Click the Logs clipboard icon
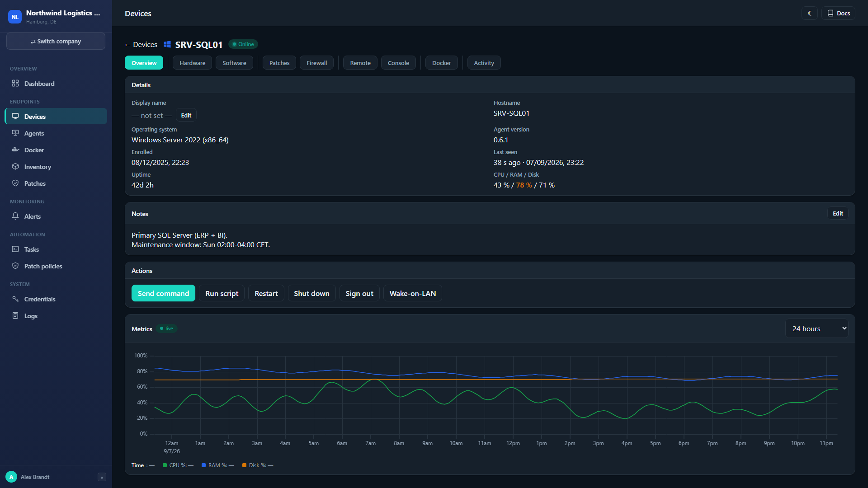868x488 pixels. (x=15, y=316)
